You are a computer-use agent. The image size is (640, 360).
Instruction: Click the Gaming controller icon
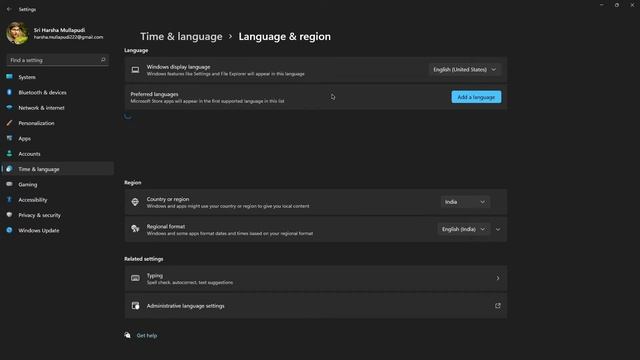[x=9, y=184]
